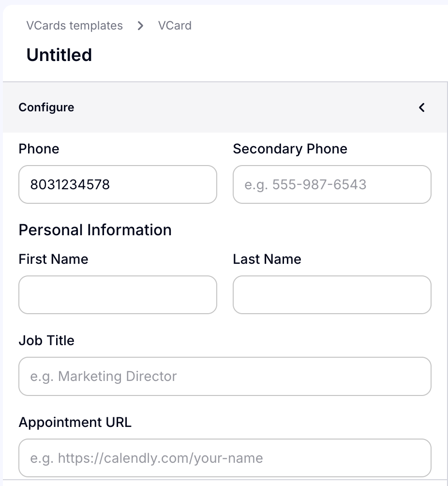This screenshot has width=448, height=486.
Task: Click the First Name label
Action: pyautogui.click(x=53, y=259)
